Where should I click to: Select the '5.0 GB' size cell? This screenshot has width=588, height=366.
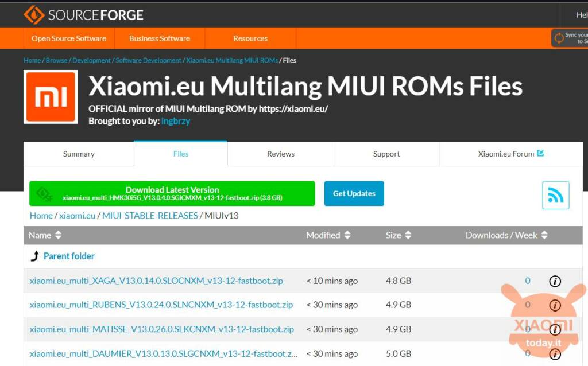pos(399,353)
